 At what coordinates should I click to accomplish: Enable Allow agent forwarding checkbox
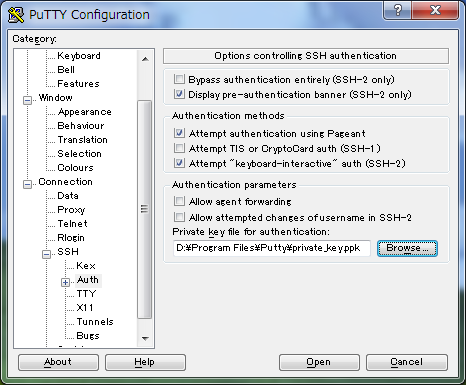click(x=179, y=201)
